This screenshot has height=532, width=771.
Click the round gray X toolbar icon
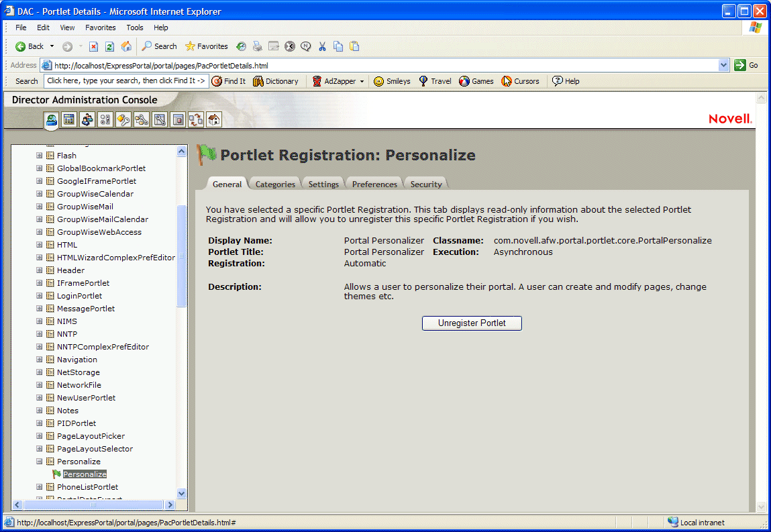pos(290,46)
